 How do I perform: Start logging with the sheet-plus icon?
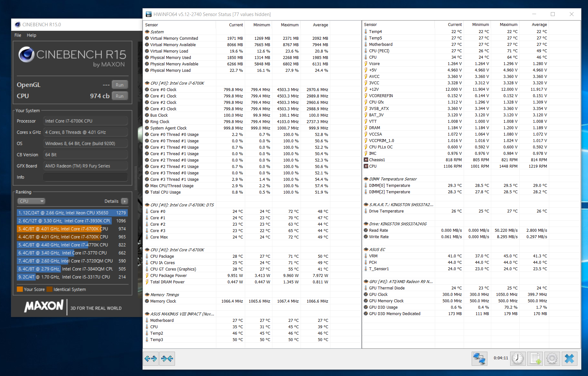tap(535, 358)
